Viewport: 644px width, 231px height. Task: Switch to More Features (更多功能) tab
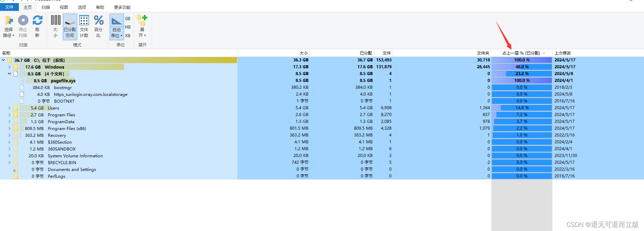122,7
